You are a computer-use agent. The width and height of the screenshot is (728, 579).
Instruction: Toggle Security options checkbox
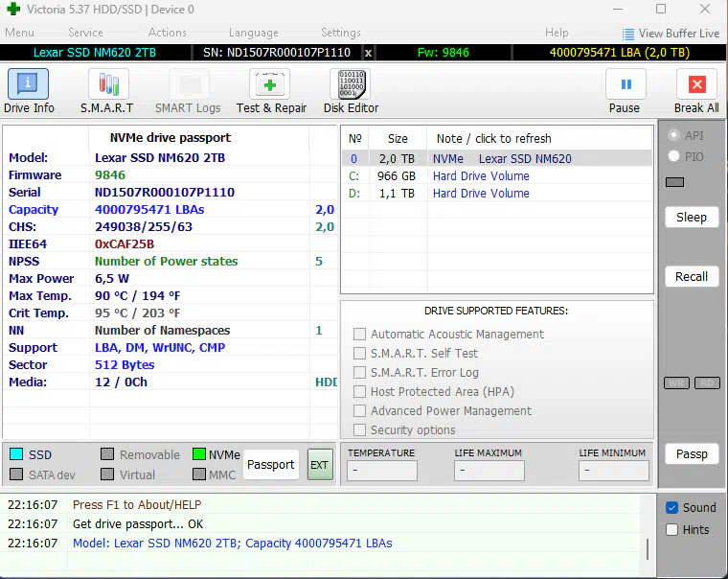pos(359,429)
